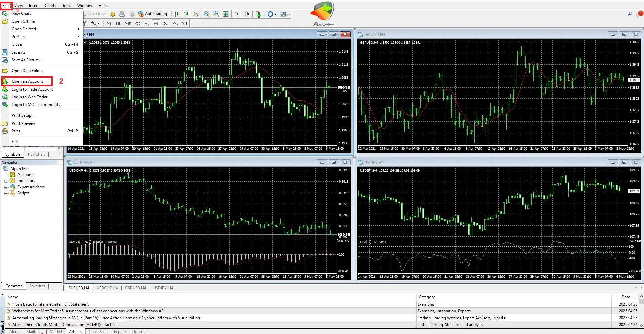Screen dimensions: 644x334
Task: Expand the Indicators tree node
Action: point(6,181)
